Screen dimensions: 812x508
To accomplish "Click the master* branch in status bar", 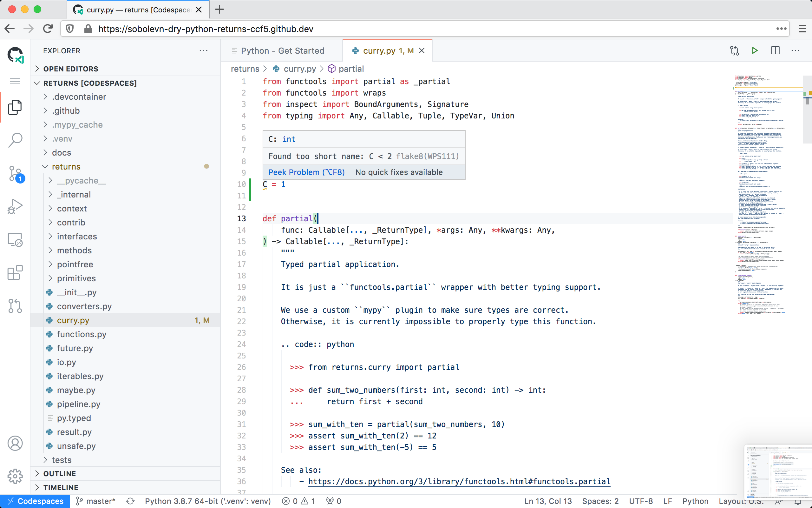I will pos(96,501).
